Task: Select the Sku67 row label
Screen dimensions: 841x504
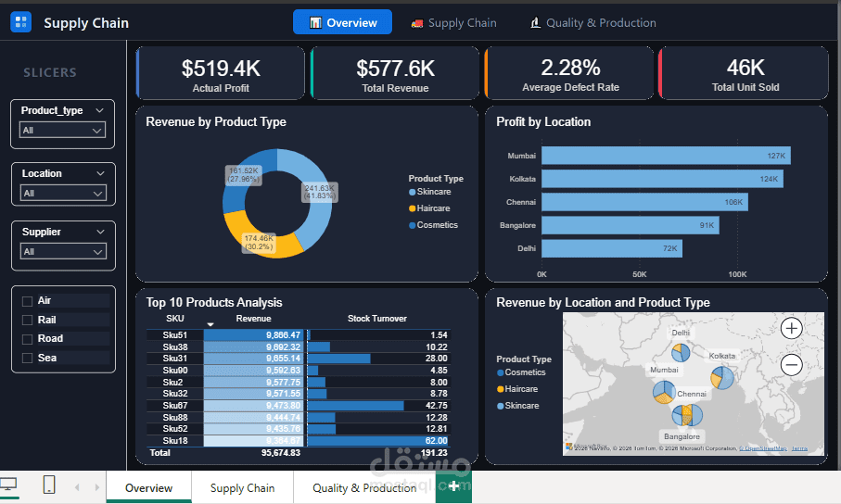Action: pyautogui.click(x=175, y=406)
